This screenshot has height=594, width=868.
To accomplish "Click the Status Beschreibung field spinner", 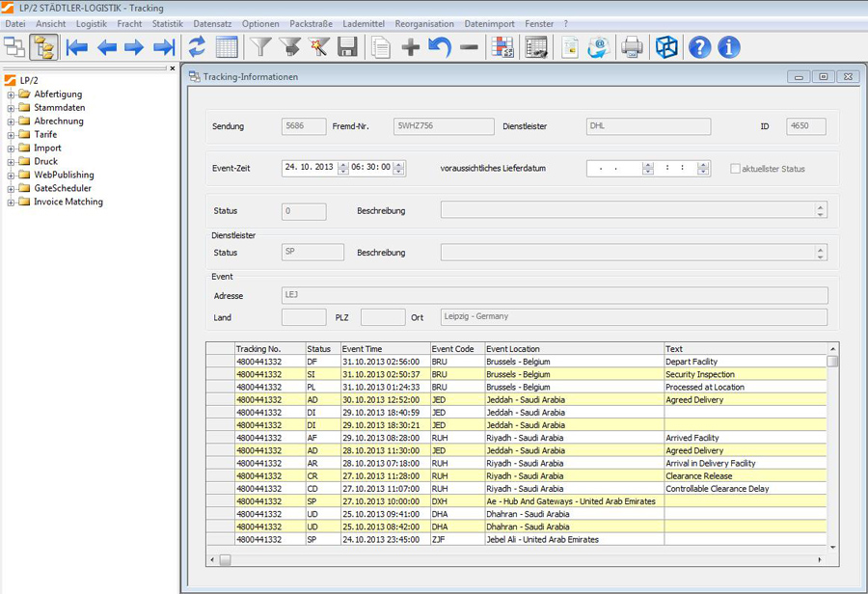I will [821, 210].
